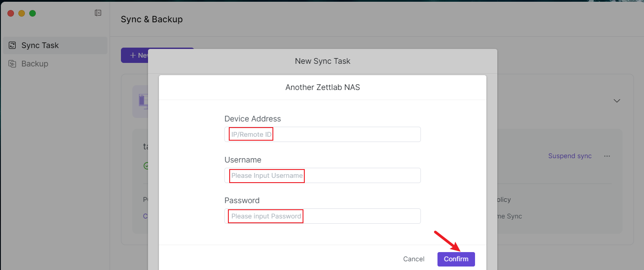Select the Sync Task sidebar label

40,45
